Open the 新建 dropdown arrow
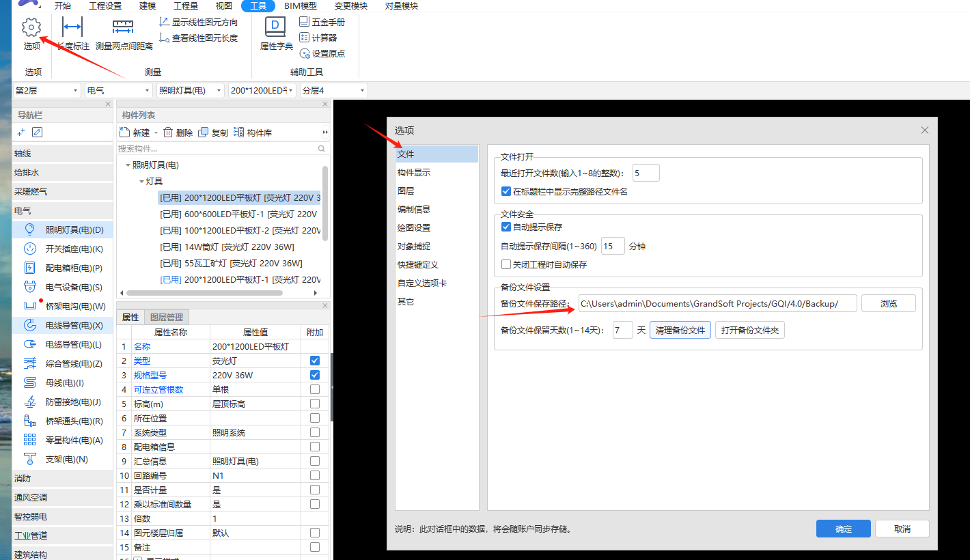 tap(156, 133)
